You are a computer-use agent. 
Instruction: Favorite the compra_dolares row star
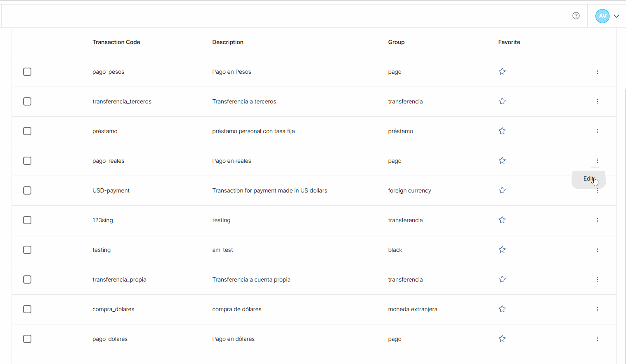tap(502, 309)
